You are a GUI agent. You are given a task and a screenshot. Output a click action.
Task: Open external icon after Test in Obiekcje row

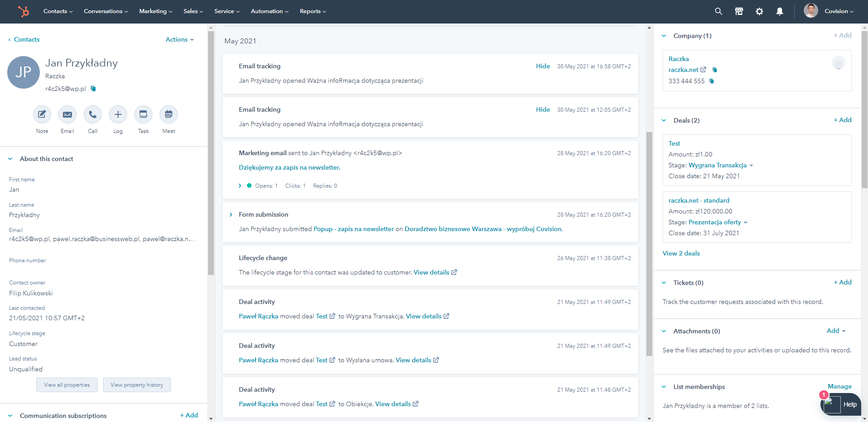(332, 404)
